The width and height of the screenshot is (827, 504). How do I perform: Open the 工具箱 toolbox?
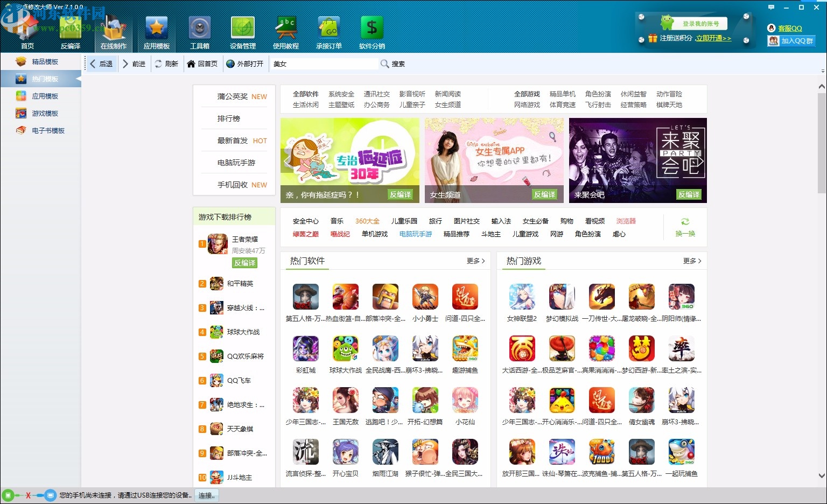199,30
